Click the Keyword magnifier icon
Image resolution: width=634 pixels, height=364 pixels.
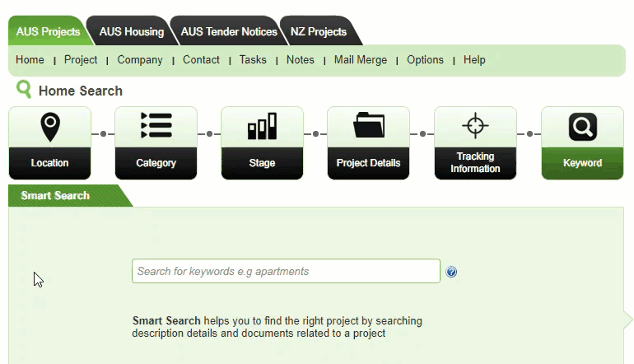[x=583, y=127]
